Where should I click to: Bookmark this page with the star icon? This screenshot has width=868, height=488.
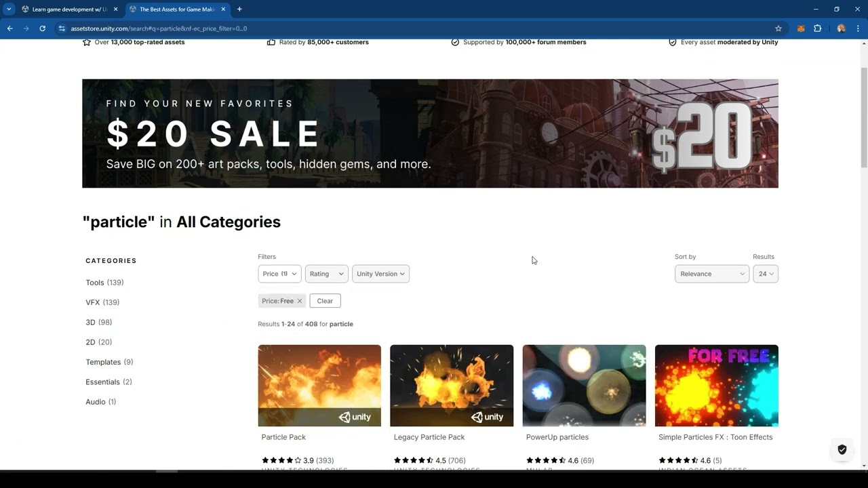tap(778, 28)
